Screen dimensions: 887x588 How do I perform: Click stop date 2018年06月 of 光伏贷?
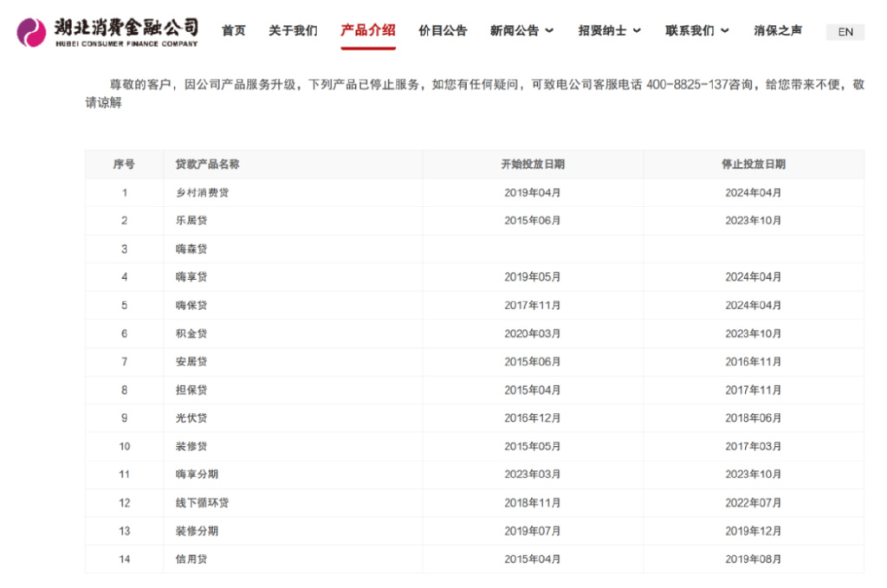pyautogui.click(x=754, y=418)
